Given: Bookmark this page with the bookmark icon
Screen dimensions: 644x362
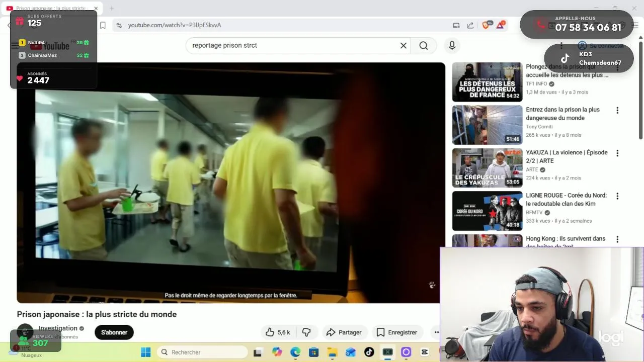Looking at the screenshot, I should 103,25.
